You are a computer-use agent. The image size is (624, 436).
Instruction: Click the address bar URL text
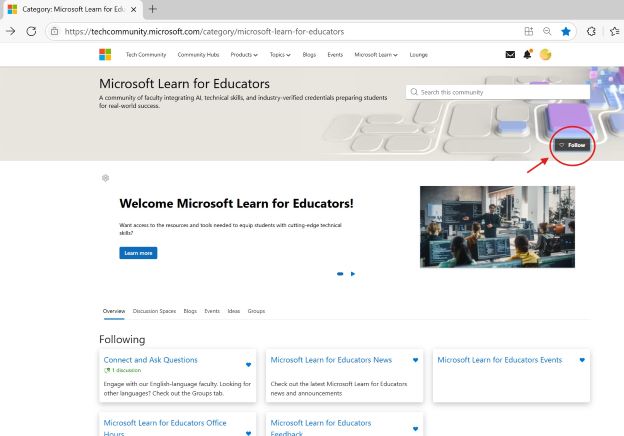pos(204,31)
